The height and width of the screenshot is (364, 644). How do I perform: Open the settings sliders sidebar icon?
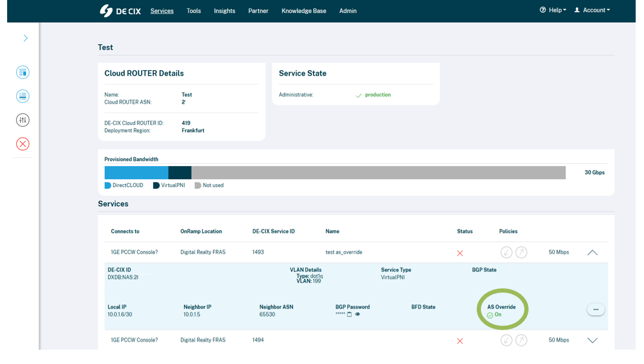point(23,120)
